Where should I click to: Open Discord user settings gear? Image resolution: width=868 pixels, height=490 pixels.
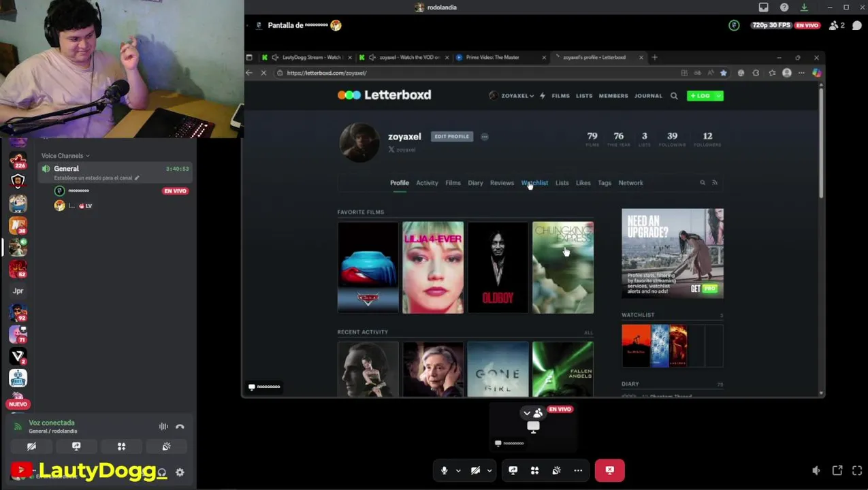click(180, 472)
